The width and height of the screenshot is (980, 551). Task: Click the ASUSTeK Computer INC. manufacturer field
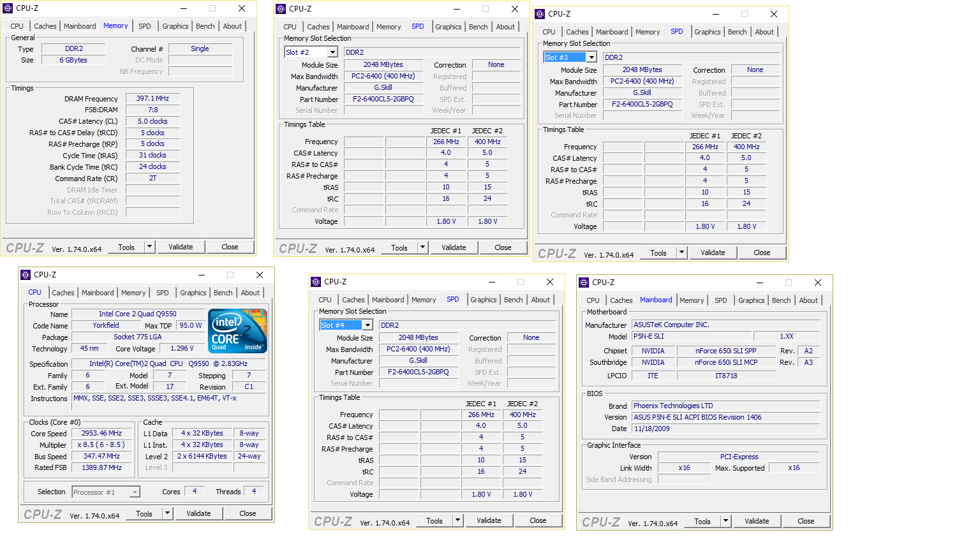click(726, 325)
